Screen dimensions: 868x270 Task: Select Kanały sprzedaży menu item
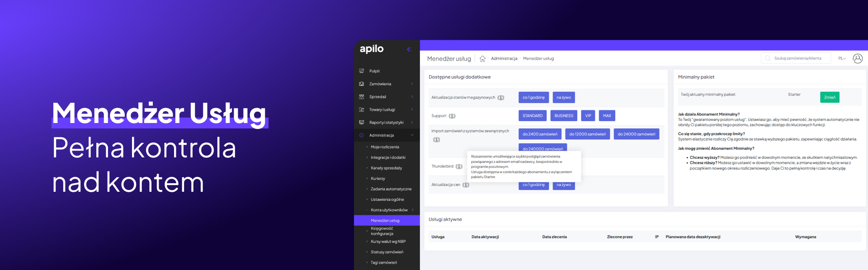click(x=386, y=168)
